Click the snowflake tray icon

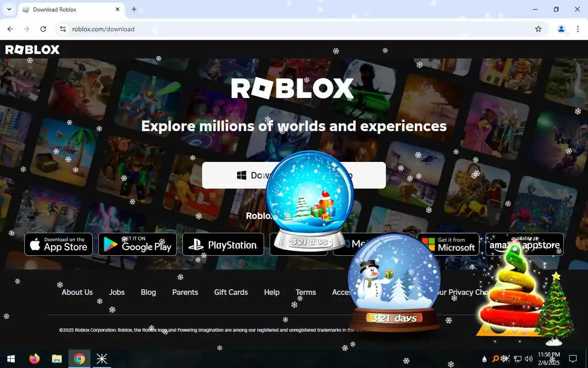tap(506, 359)
